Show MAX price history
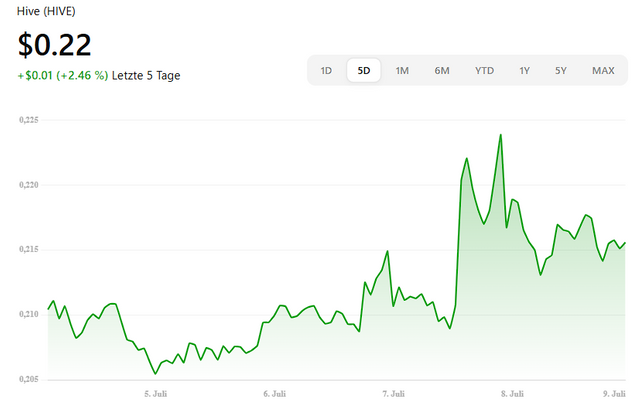This screenshot has height=401, width=640. point(603,71)
